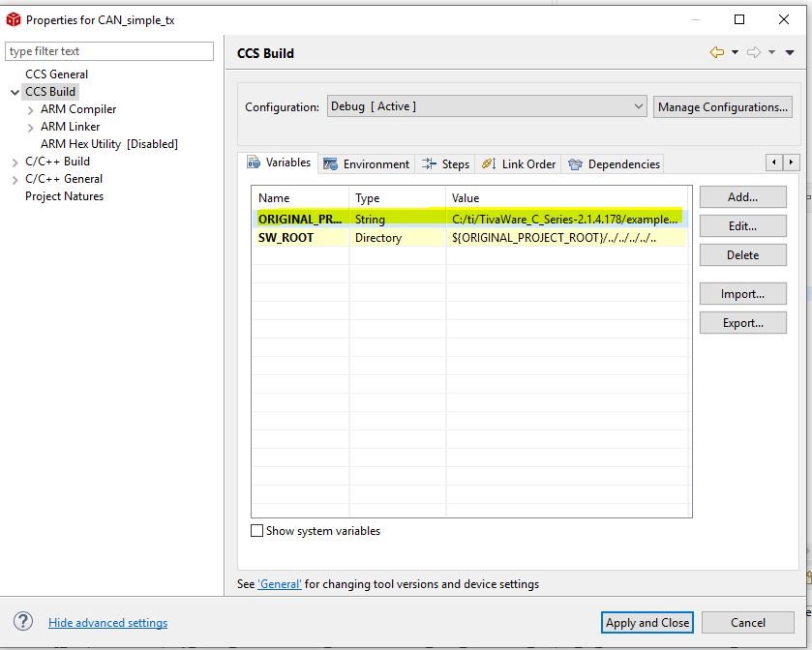Expand the ARM Compiler node
The height and width of the screenshot is (650, 812).
click(x=31, y=109)
